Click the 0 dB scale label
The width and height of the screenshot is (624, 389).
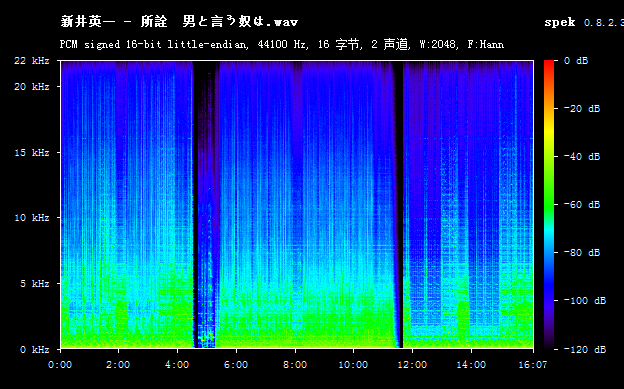tap(576, 61)
